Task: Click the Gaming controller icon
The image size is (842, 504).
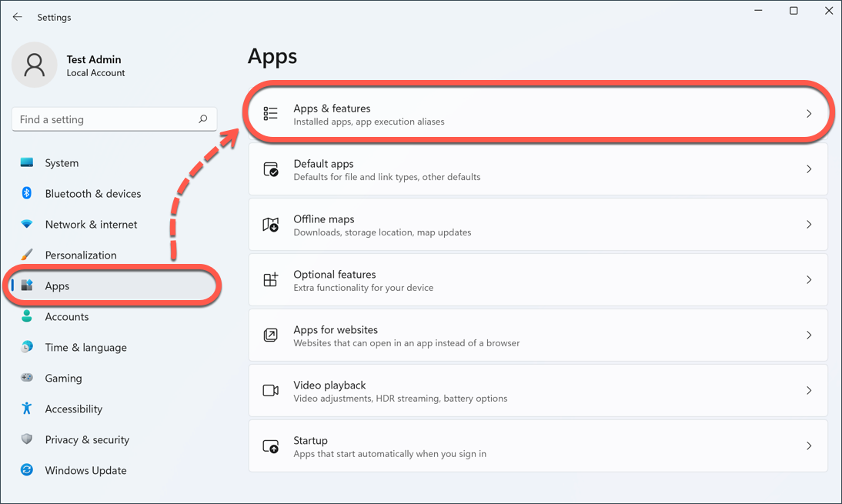Action: click(x=27, y=377)
